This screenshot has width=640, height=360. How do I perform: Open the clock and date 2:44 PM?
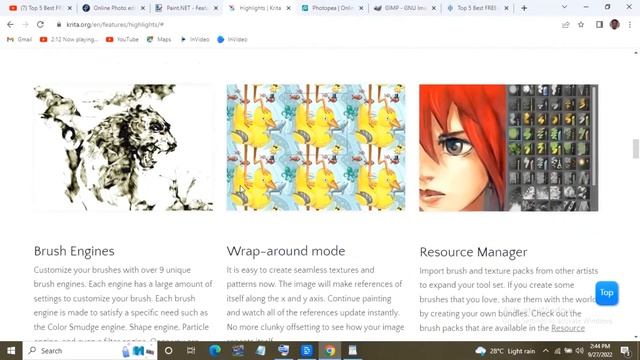click(x=600, y=351)
